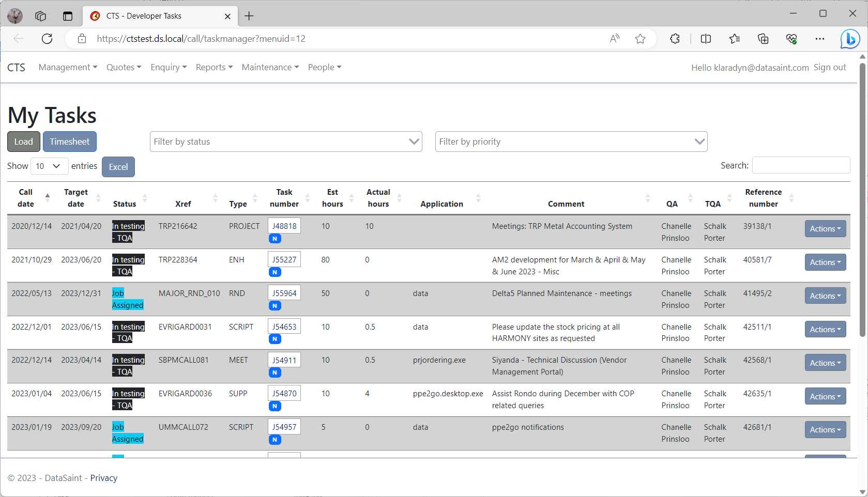
Task: Sort by Target date column arrows
Action: [x=98, y=198]
